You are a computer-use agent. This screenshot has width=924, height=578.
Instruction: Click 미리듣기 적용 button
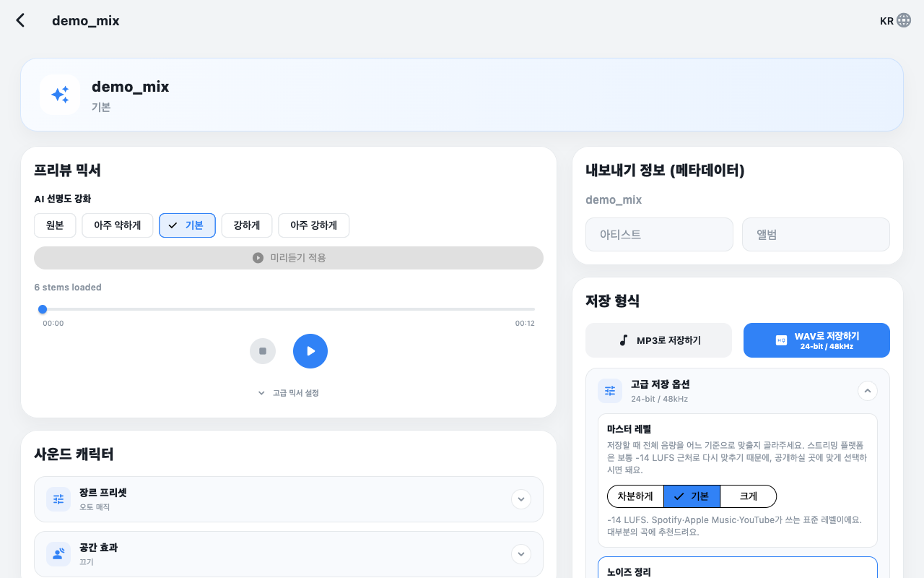tap(289, 258)
